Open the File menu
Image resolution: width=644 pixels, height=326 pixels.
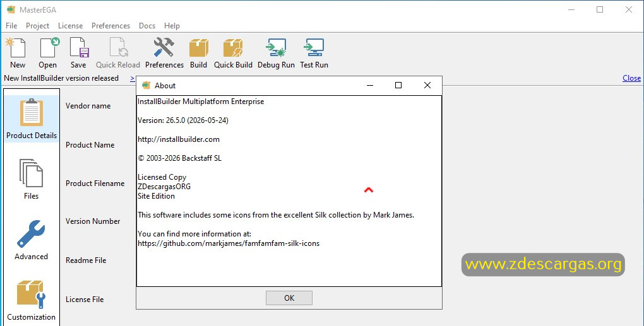[x=11, y=25]
